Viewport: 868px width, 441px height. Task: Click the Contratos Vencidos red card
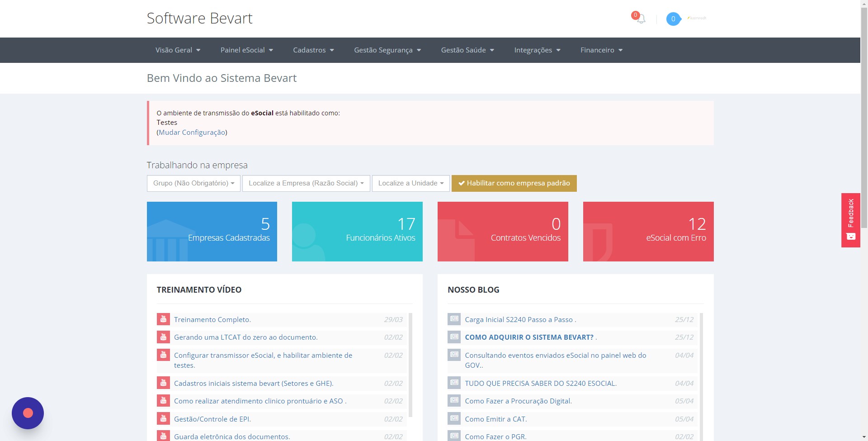click(x=503, y=232)
